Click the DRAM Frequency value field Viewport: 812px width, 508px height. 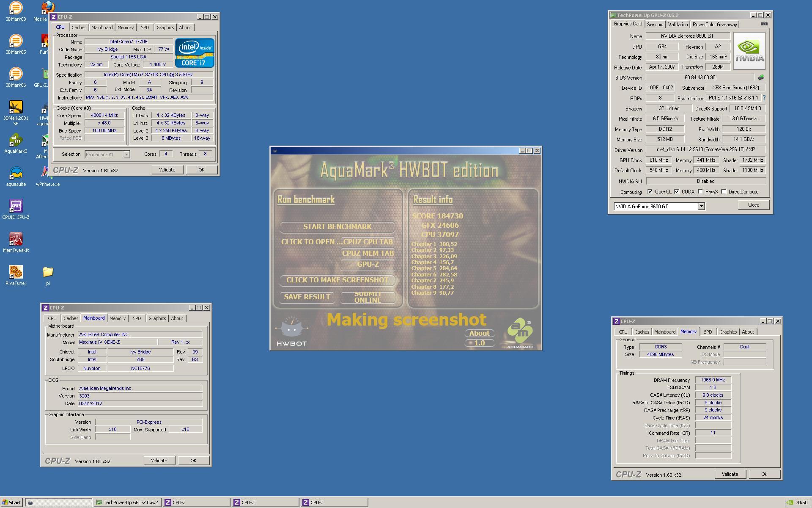[713, 380]
